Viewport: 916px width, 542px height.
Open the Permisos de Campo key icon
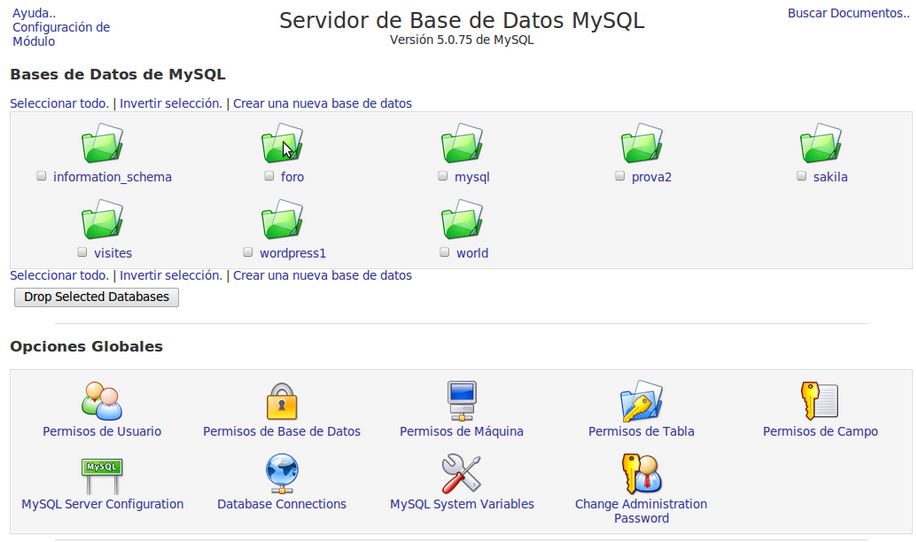(820, 401)
